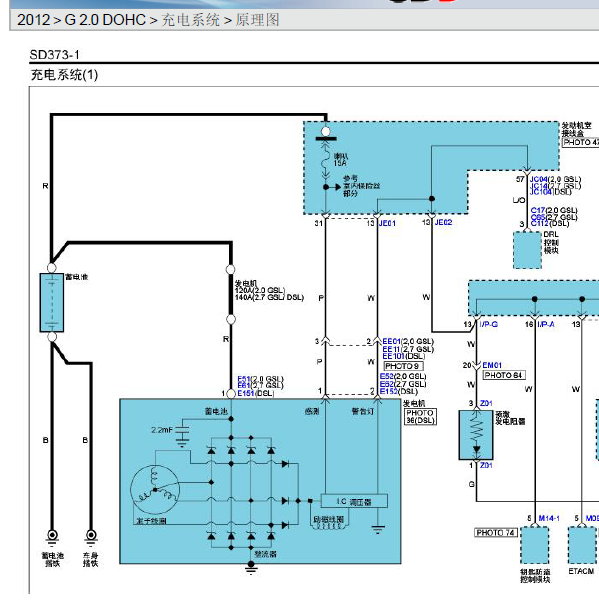
Task: Follow the EE101 (DSL) link
Action: (393, 356)
